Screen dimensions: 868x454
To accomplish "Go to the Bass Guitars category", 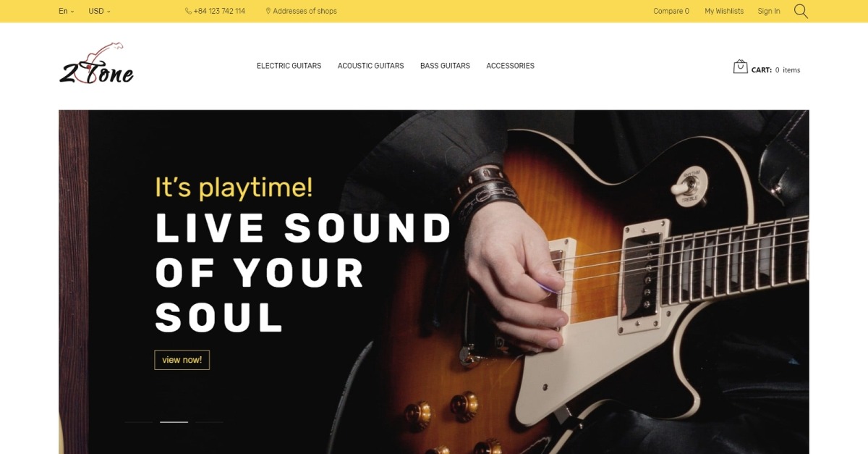I will tap(445, 66).
